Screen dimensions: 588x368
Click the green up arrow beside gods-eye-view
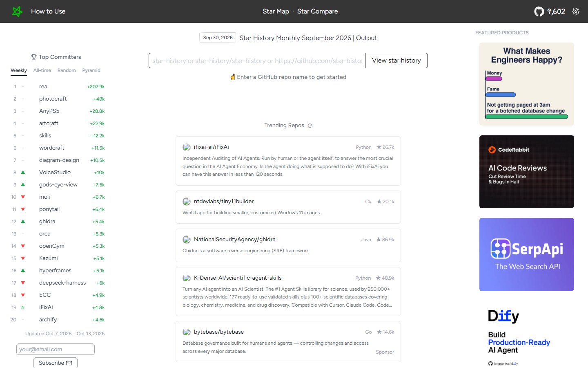[23, 184]
